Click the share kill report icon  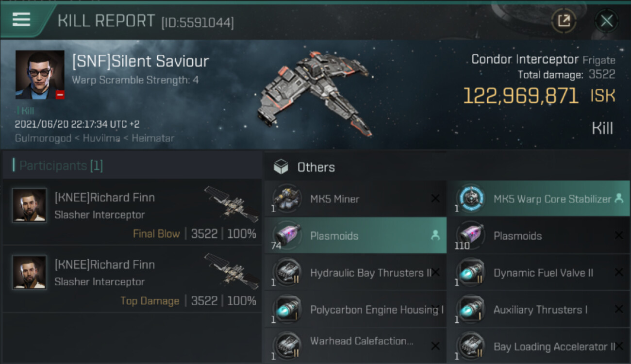564,20
